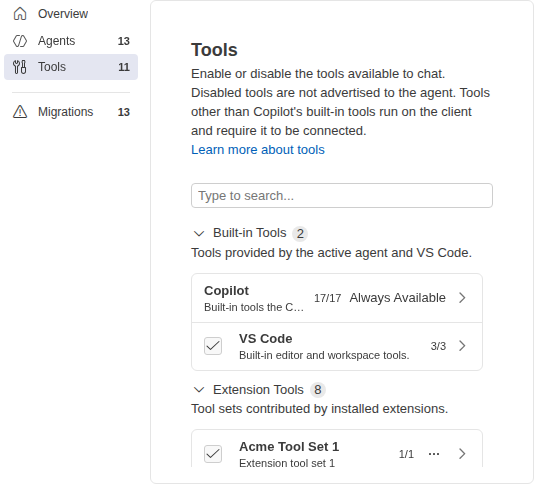Click the 3/3 count on VS Code row

438,346
